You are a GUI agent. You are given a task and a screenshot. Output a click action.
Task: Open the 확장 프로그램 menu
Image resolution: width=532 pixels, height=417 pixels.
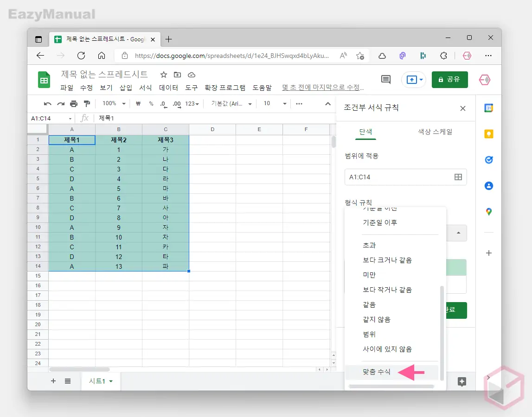(x=224, y=88)
